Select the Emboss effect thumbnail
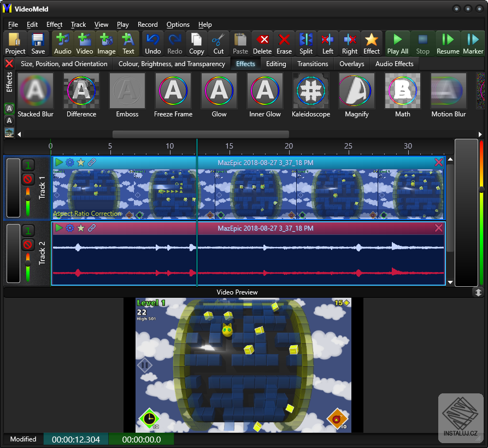 tap(127, 91)
